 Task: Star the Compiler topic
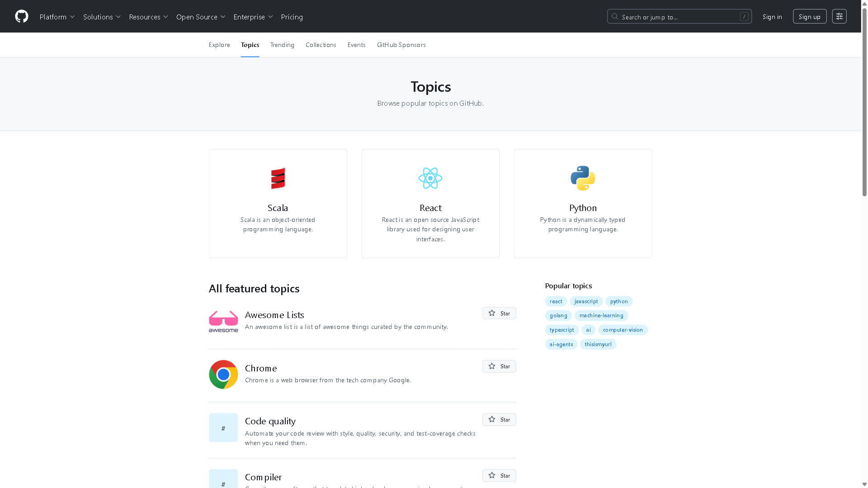tap(499, 475)
